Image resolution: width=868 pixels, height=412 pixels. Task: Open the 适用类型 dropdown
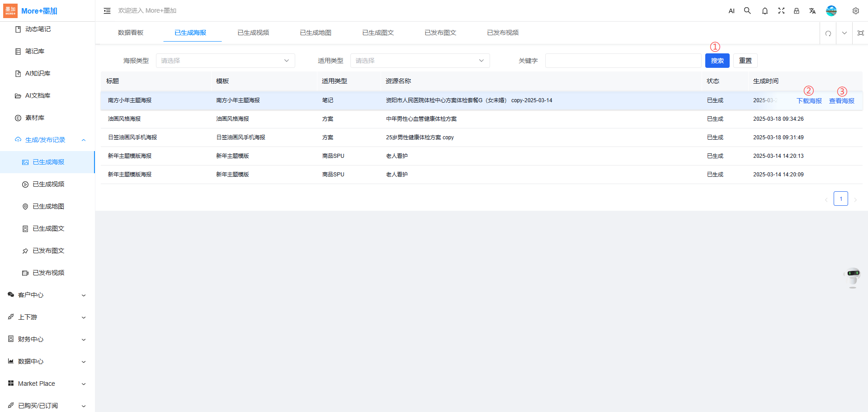click(420, 61)
